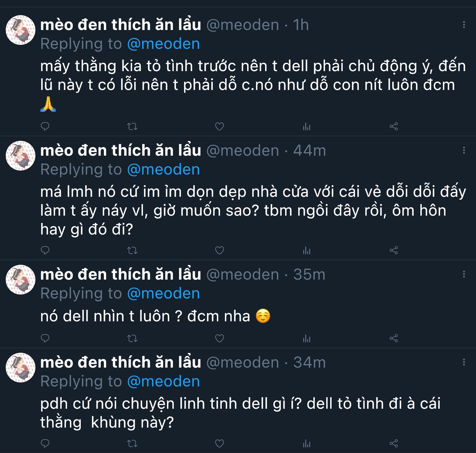Share the 34m tweet
The height and width of the screenshot is (453, 476).
[394, 443]
